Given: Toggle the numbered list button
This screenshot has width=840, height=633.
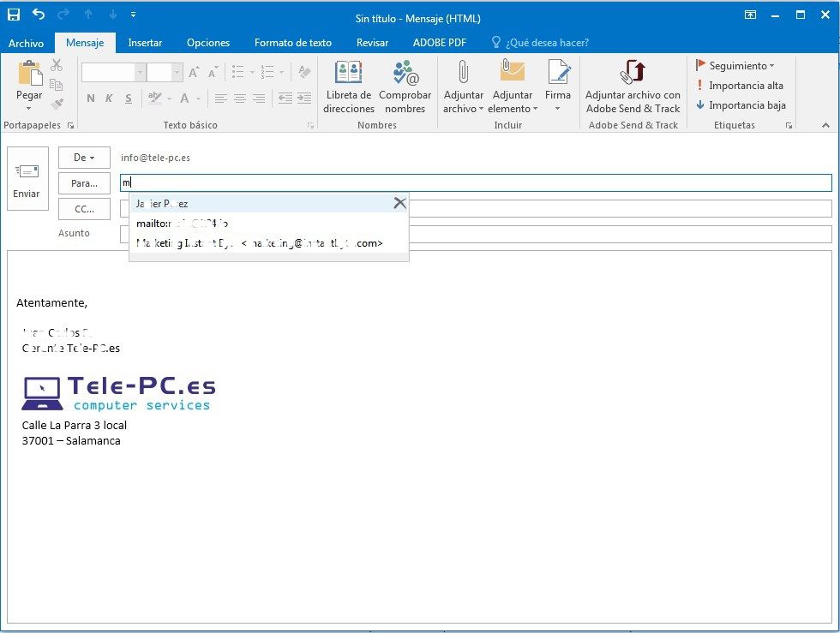Looking at the screenshot, I should coord(267,72).
